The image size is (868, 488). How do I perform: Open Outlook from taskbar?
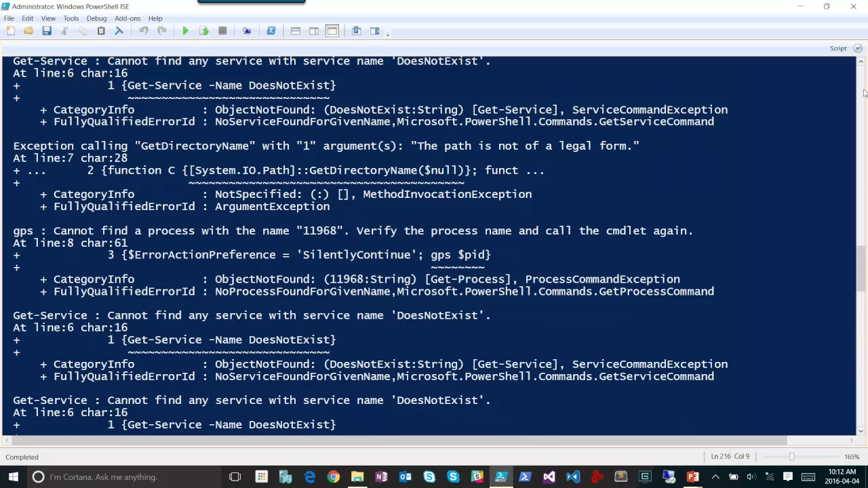pyautogui.click(x=406, y=477)
